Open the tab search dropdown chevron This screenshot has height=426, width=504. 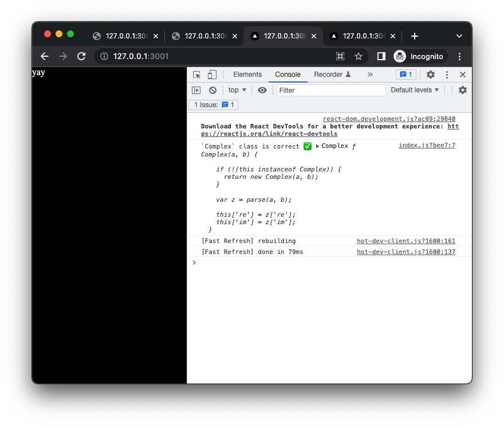click(x=459, y=36)
